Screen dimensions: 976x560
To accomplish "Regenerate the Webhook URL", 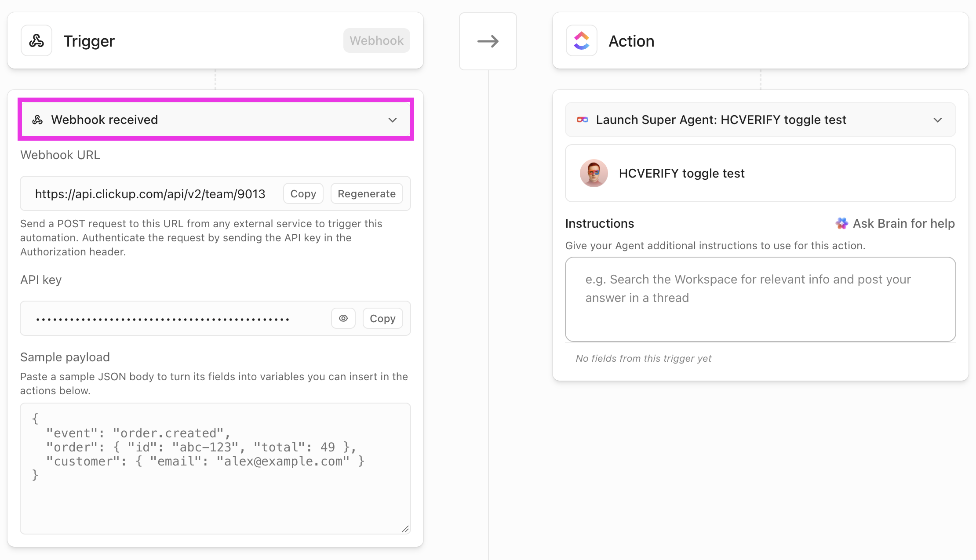I will coord(367,194).
